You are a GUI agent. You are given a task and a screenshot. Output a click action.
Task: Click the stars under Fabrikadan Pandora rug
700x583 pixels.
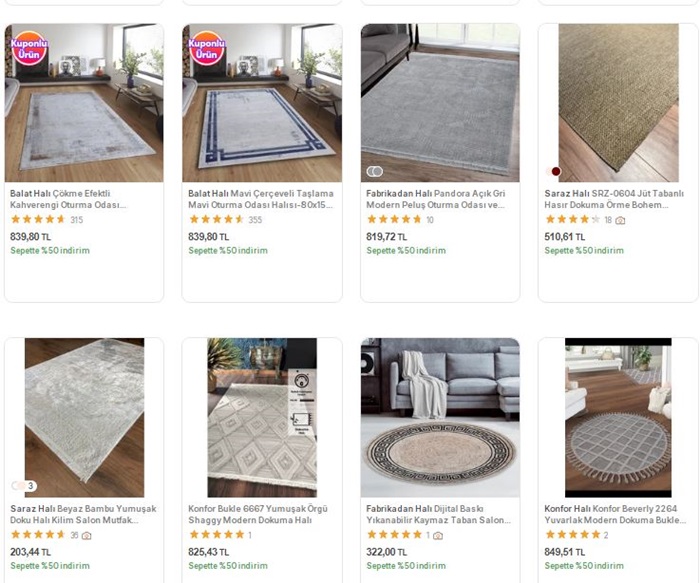[394, 220]
